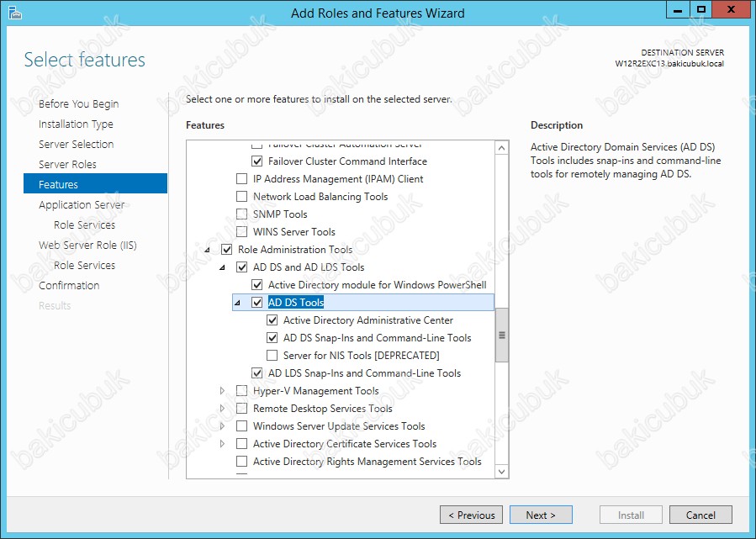Click the features list scrollbar thumb
This screenshot has width=756, height=539.
tap(502, 335)
